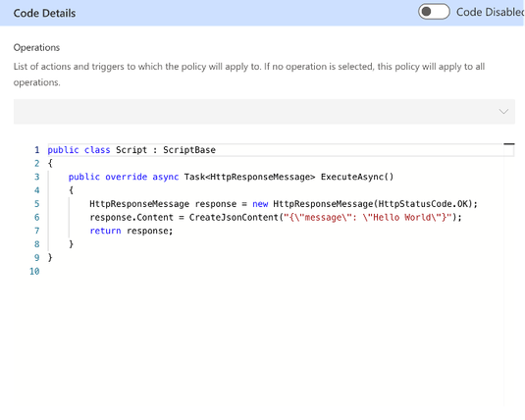Click the Operations dropdown chevron arrow
Image resolution: width=525 pixels, height=420 pixels.
coord(503,112)
